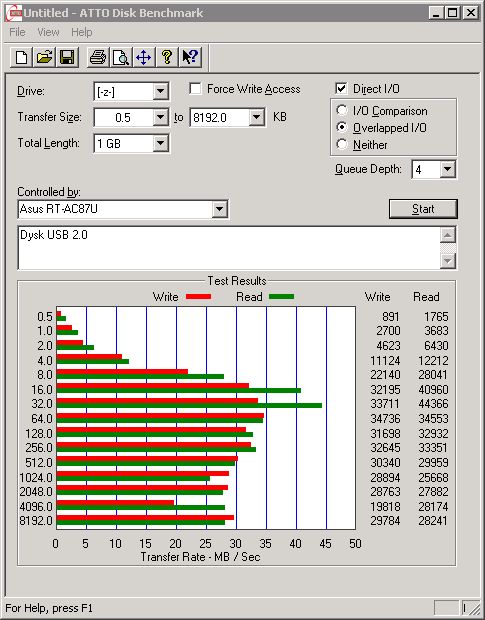Save benchmark results with floppy icon
This screenshot has width=485, height=620.
pyautogui.click(x=67, y=57)
